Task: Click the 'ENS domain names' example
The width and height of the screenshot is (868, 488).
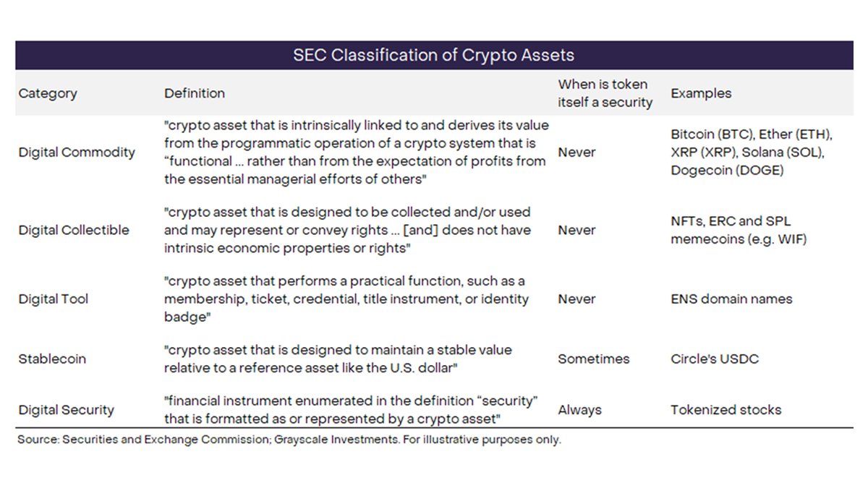Action: pyautogui.click(x=731, y=299)
